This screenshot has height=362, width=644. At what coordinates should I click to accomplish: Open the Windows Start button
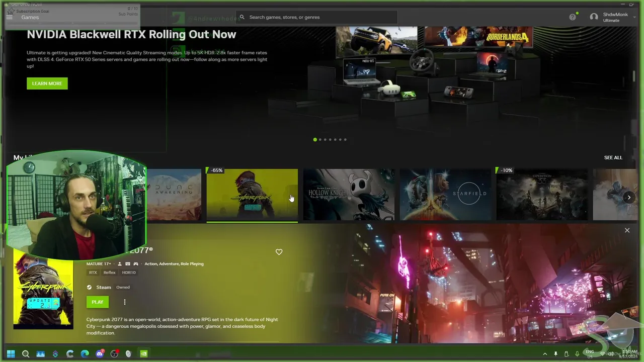(11, 354)
